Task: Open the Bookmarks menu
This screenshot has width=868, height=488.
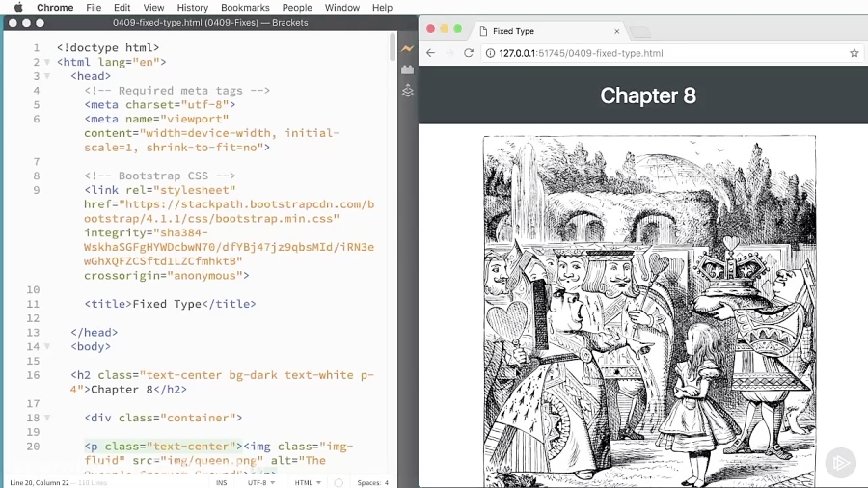Action: pyautogui.click(x=245, y=7)
